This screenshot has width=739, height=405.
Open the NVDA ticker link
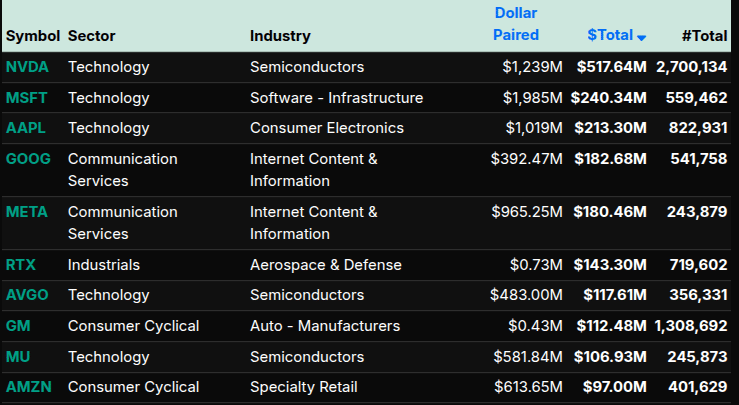[26, 67]
